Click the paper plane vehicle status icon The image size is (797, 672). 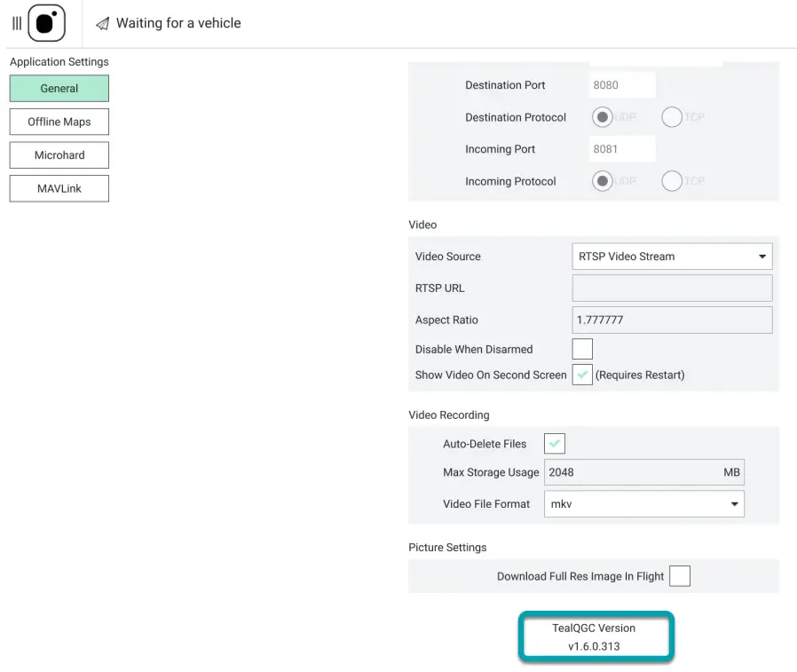click(103, 23)
